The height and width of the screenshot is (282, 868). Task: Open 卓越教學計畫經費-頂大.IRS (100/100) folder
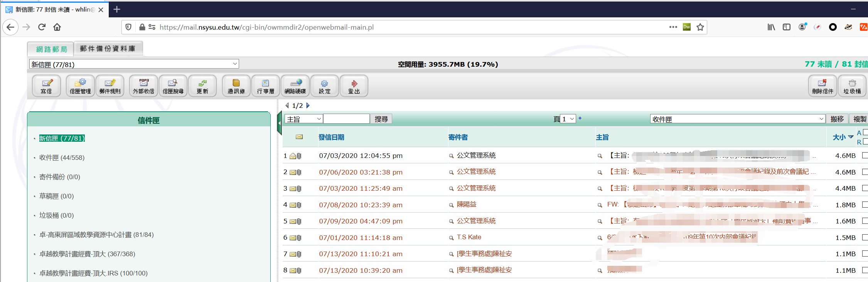click(x=93, y=273)
